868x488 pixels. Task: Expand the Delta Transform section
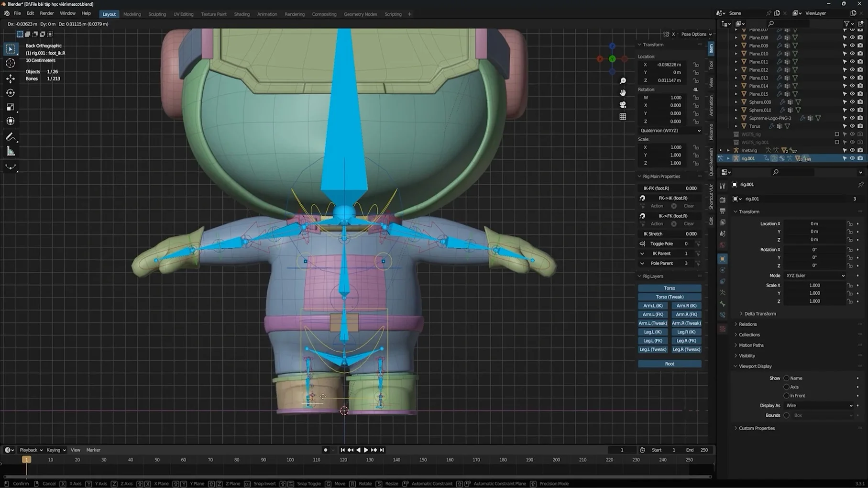point(760,314)
